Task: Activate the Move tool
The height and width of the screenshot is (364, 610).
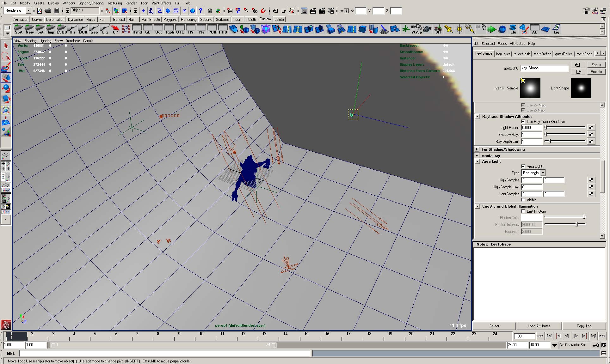Action: 6,78
